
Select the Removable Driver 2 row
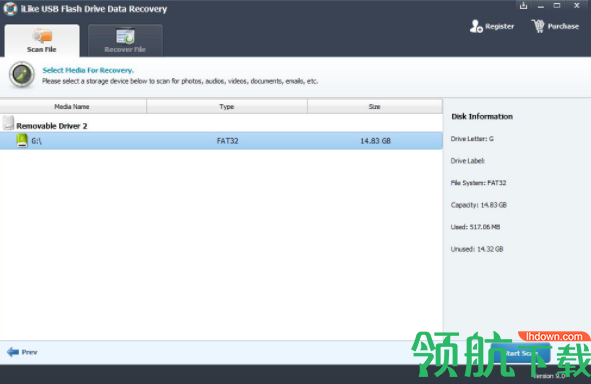[221, 124]
